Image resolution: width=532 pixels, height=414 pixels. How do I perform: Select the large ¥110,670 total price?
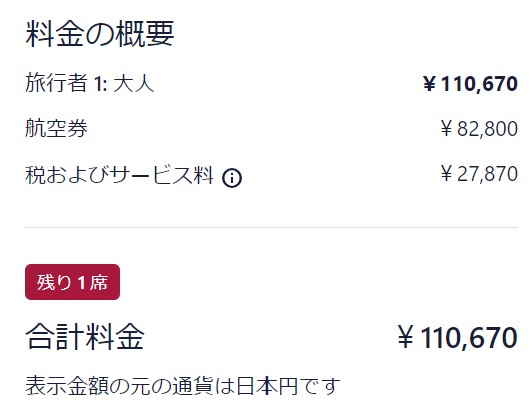[457, 337]
